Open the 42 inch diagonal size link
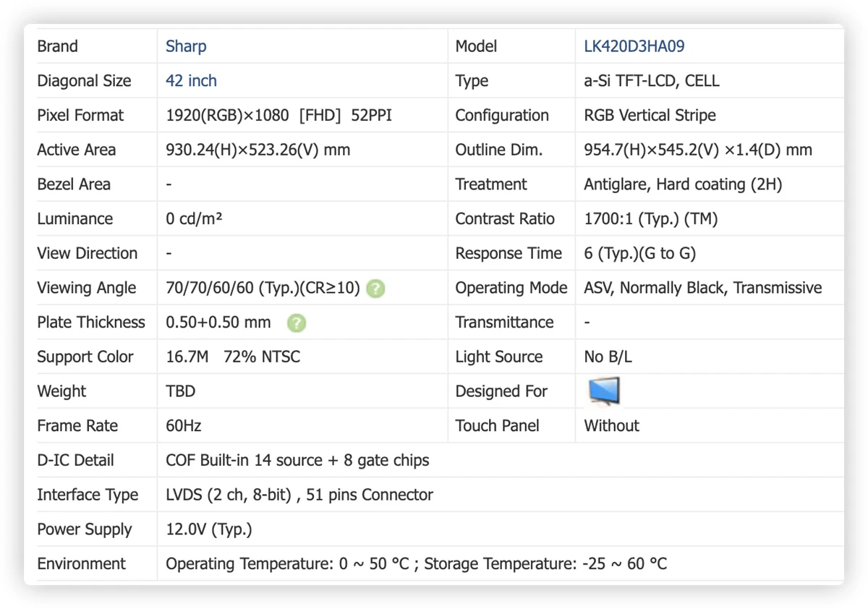The width and height of the screenshot is (868, 609). (x=191, y=81)
